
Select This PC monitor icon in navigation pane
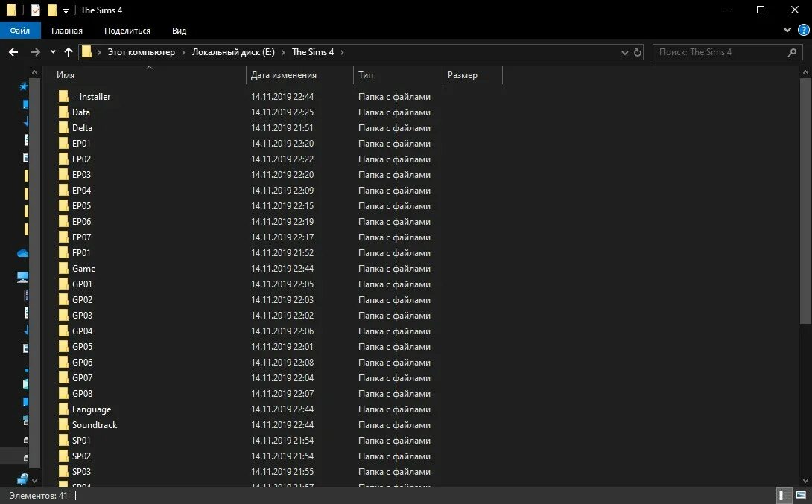point(23,277)
